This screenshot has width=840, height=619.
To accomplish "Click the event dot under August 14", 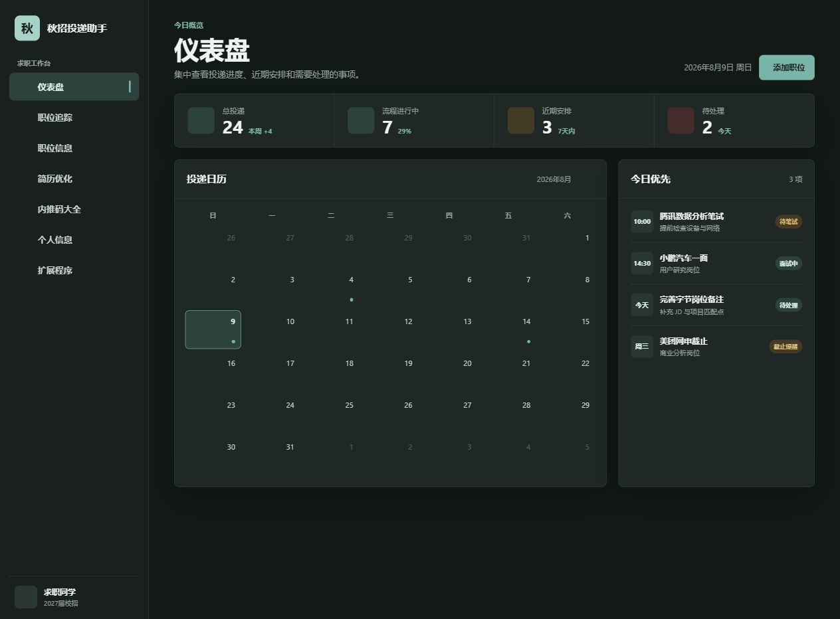I will point(528,341).
